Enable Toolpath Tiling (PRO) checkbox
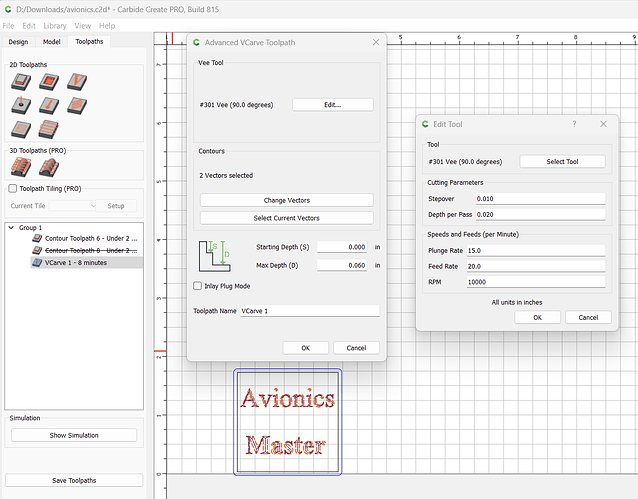Screen dimensions: 638x499 click(13, 188)
